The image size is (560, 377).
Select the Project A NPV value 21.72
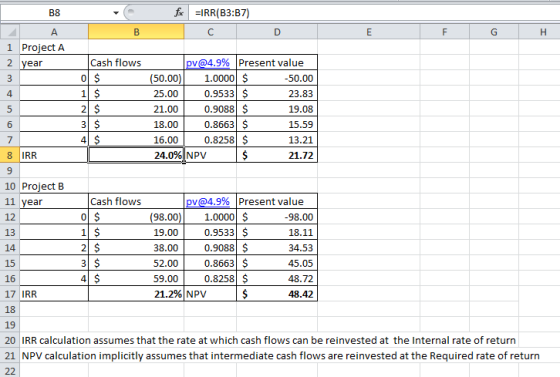tap(277, 155)
